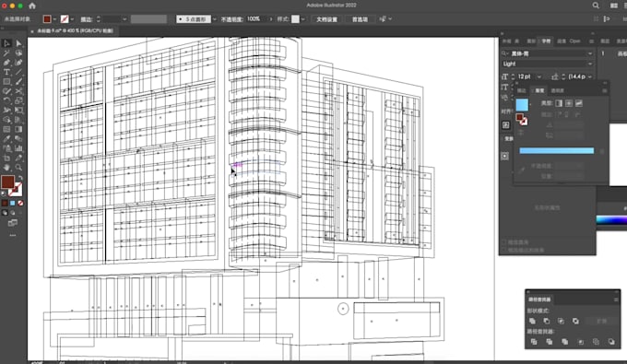Select the Hand tool
The width and height of the screenshot is (627, 364).
tap(6, 168)
